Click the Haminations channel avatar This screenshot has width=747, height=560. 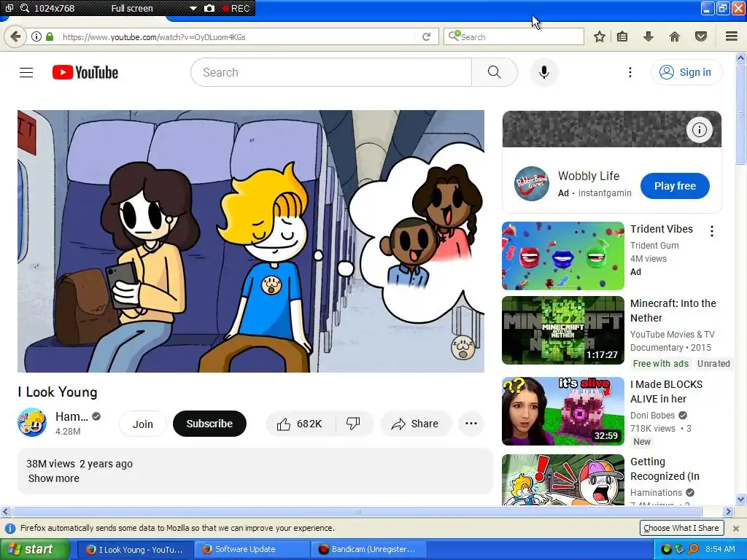pyautogui.click(x=32, y=422)
